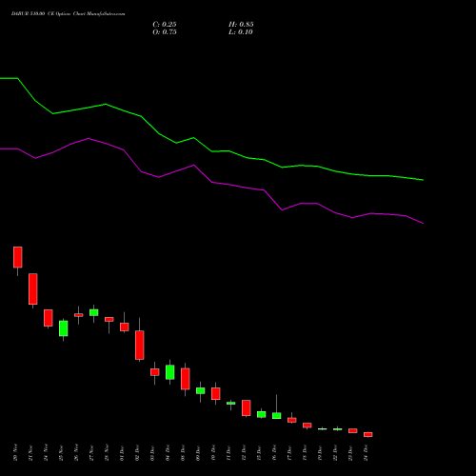Click the open value "O: 0.75"
Screen dimensions: 476x476
point(165,32)
